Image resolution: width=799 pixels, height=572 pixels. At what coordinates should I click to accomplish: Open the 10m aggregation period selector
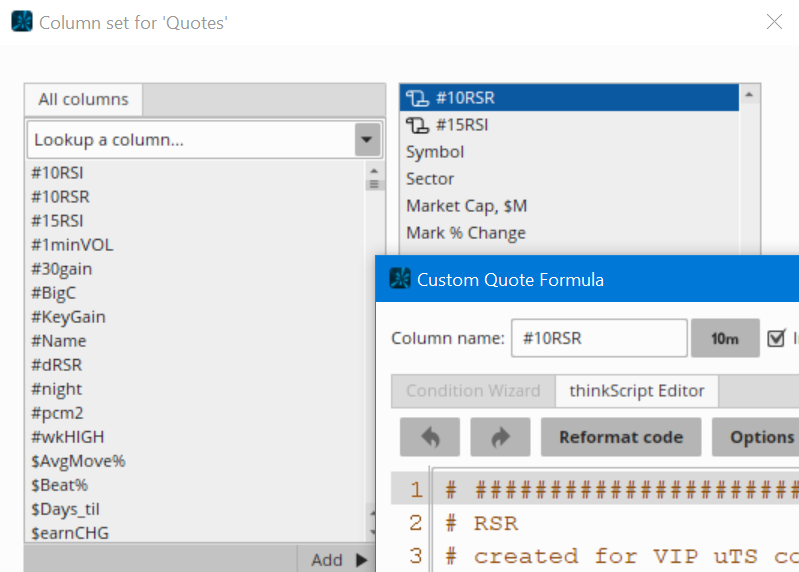724,338
